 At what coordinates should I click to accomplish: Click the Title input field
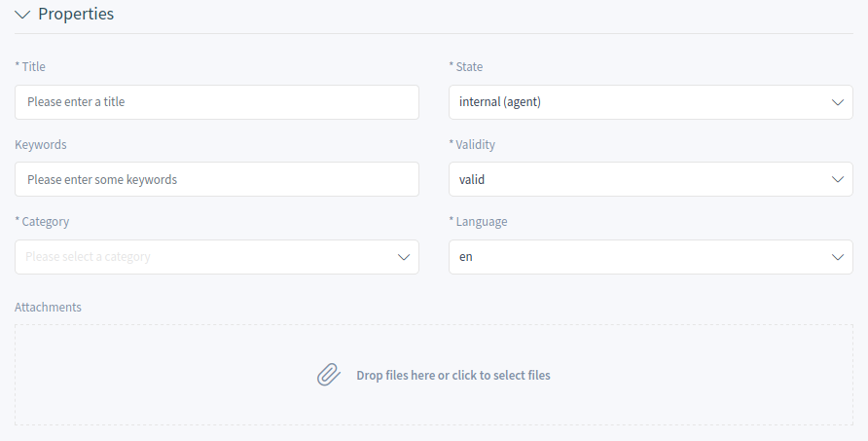(217, 102)
